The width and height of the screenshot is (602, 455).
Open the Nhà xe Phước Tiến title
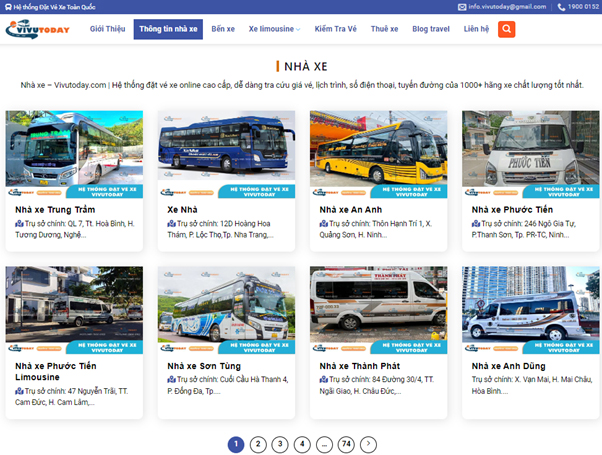[512, 210]
